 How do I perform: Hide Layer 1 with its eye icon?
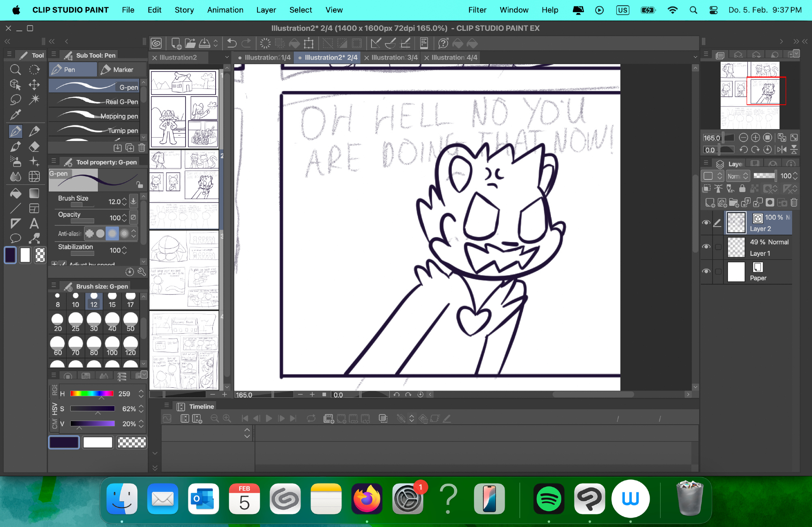(706, 247)
